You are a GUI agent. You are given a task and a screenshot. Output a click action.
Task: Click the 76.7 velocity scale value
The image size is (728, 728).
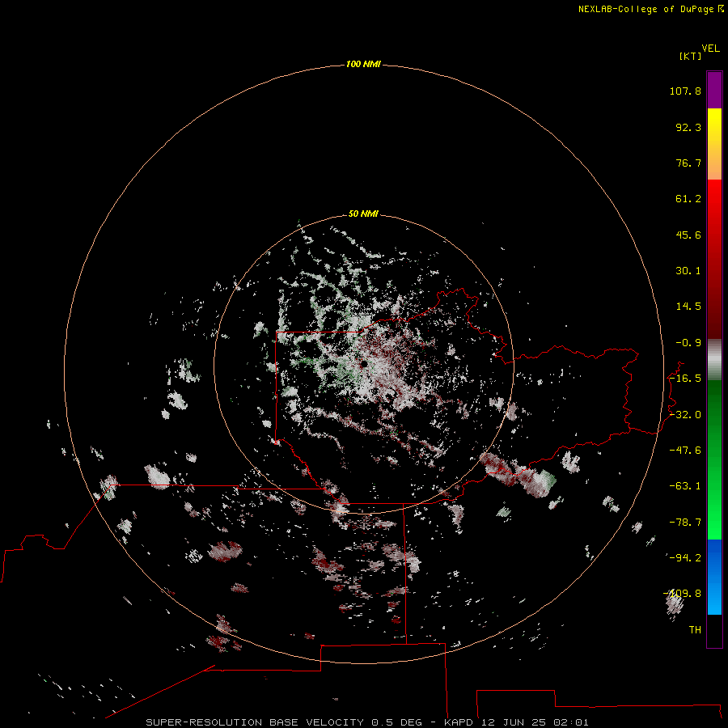point(688,163)
